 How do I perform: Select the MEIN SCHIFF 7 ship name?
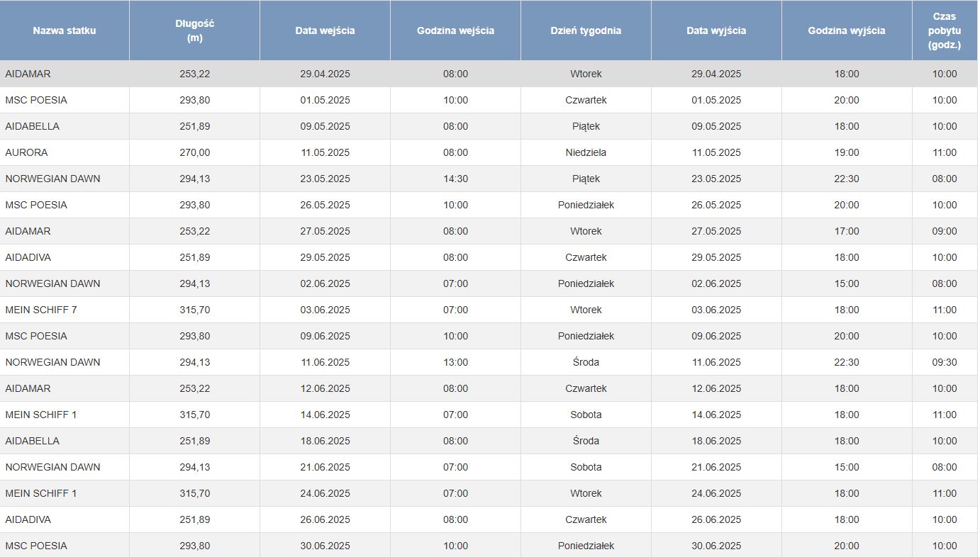[x=41, y=310]
